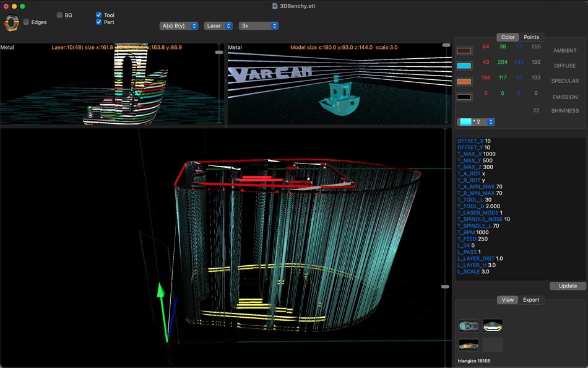Viewport: 588px width, 368px height.
Task: Click the T_SPINDLE_NOSE 10 parameter line
Action: pos(484,219)
